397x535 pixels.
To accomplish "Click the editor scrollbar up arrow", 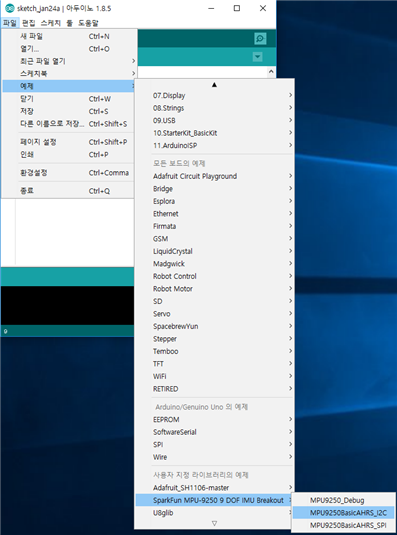I will (x=271, y=72).
